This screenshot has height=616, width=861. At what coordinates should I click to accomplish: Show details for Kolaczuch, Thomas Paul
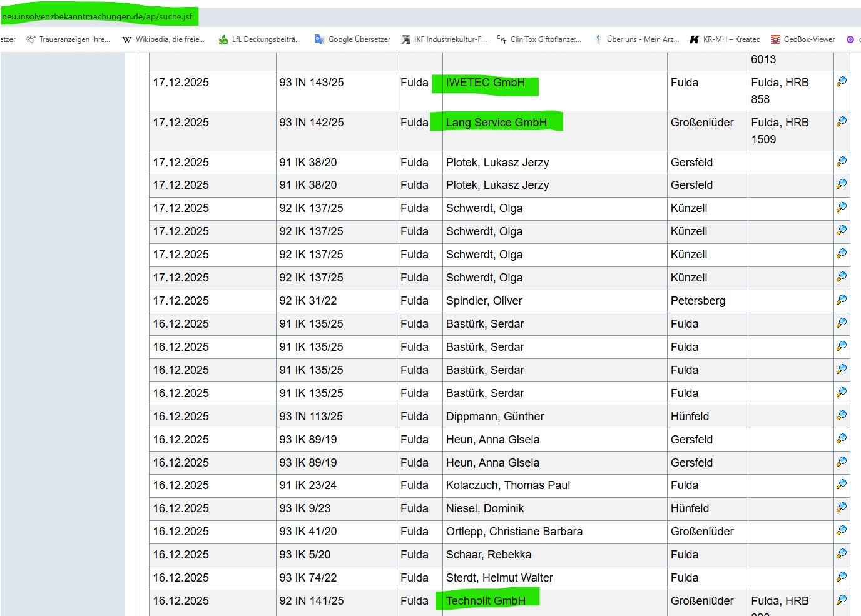[x=842, y=484]
